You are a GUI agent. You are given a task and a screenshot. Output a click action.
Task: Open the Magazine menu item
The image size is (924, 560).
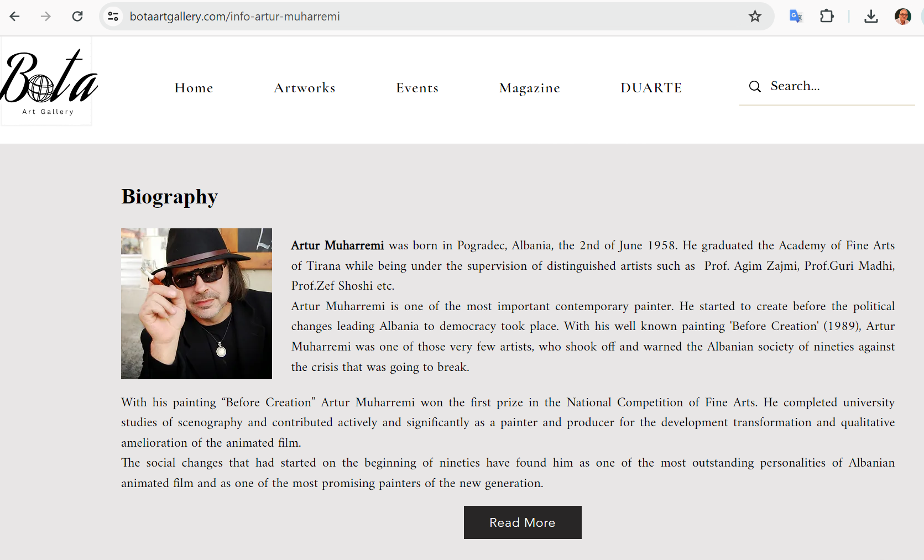(x=530, y=88)
